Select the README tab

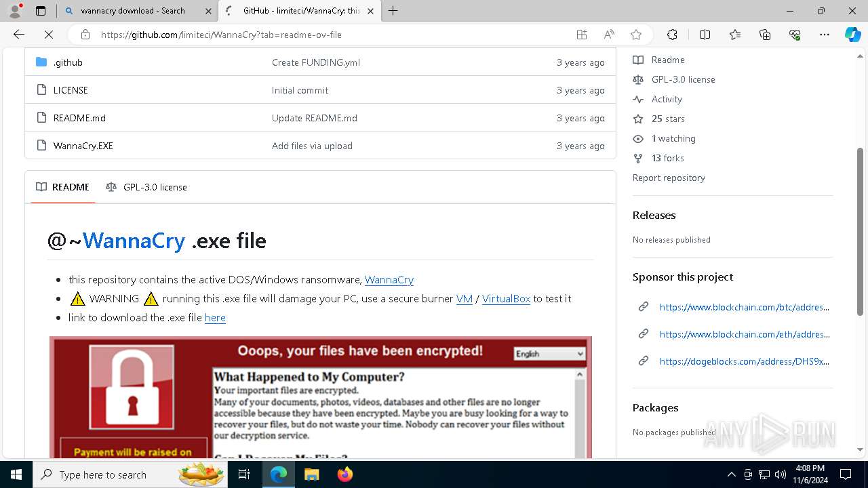(63, 187)
